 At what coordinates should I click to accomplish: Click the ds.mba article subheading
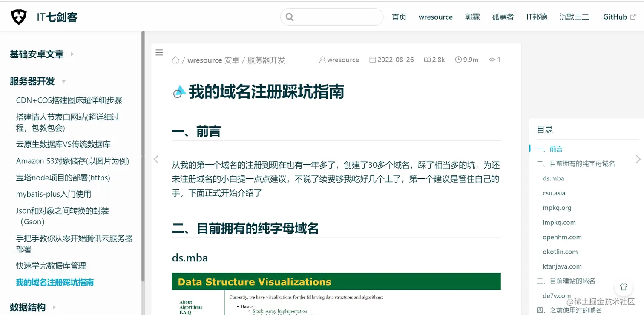(x=190, y=258)
